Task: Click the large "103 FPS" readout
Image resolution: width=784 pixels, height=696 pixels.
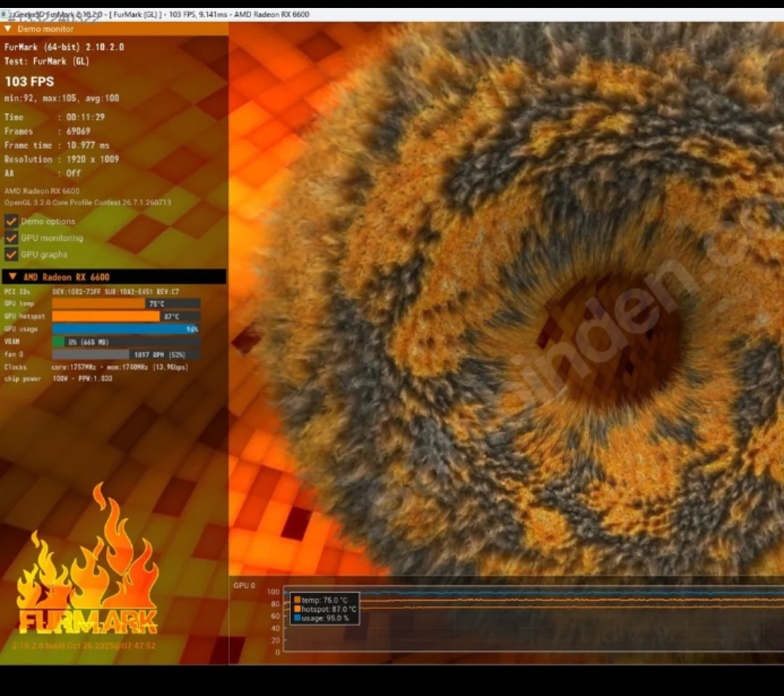Action: [x=30, y=81]
